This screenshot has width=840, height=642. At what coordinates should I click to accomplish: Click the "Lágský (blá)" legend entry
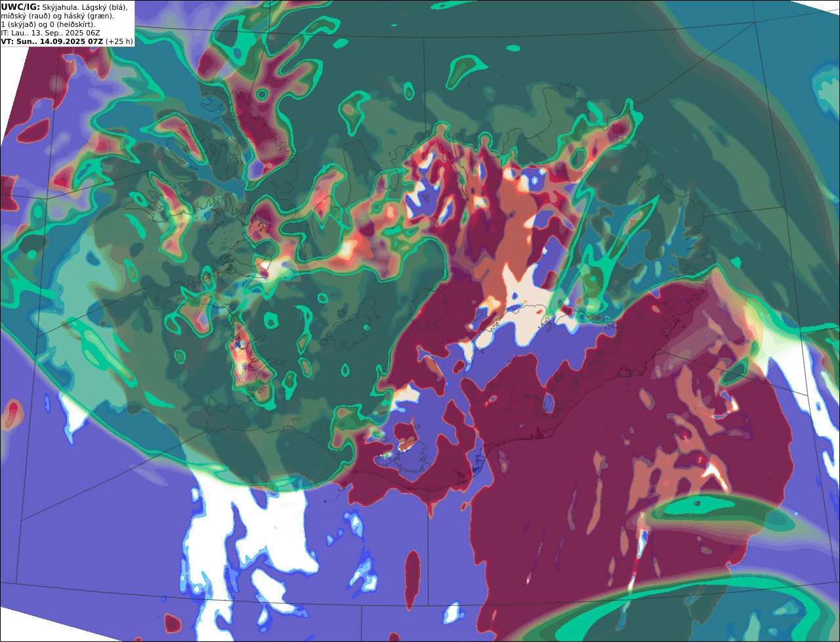(x=104, y=8)
